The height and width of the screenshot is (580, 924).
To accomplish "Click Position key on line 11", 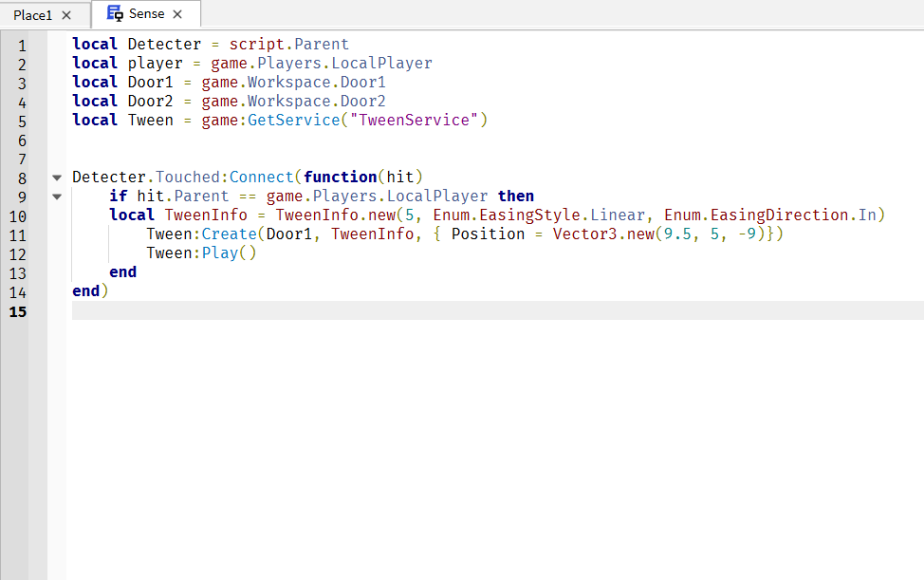I will pos(488,234).
